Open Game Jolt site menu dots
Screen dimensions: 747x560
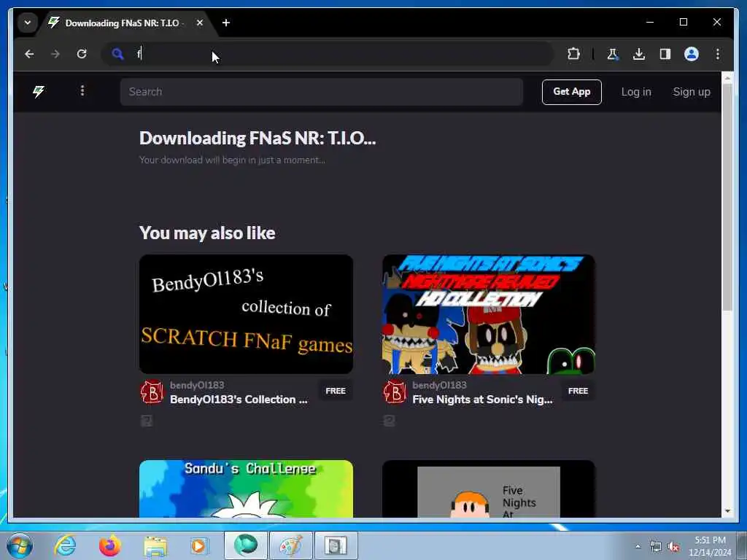pyautogui.click(x=82, y=90)
